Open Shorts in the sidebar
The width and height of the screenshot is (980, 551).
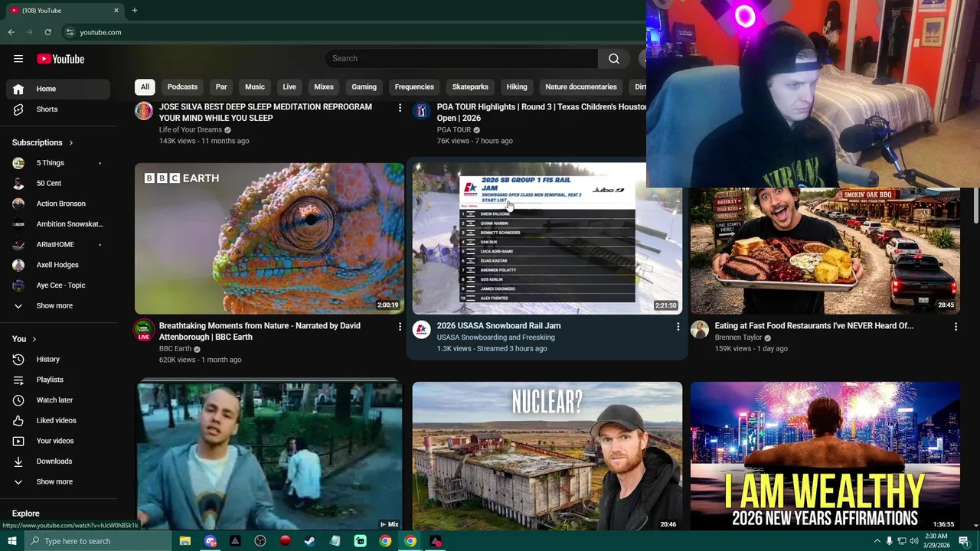click(x=58, y=109)
